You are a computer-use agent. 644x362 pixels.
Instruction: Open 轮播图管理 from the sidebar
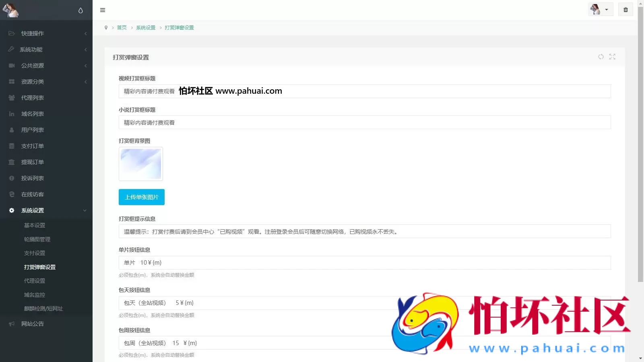tap(37, 239)
